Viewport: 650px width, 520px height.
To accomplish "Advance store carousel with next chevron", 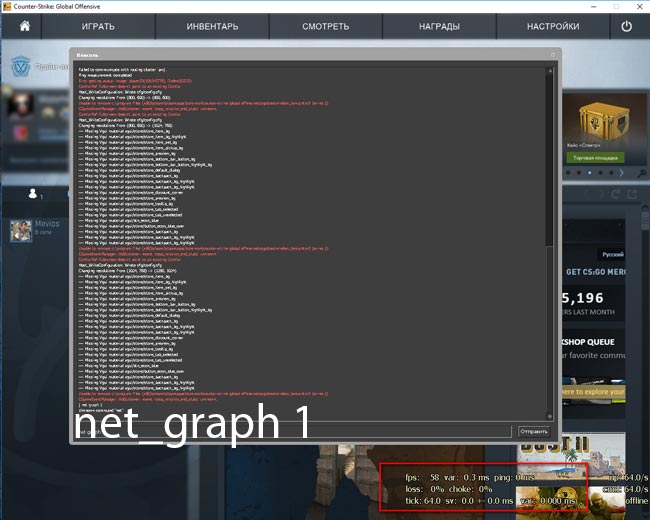I will tap(621, 173).
